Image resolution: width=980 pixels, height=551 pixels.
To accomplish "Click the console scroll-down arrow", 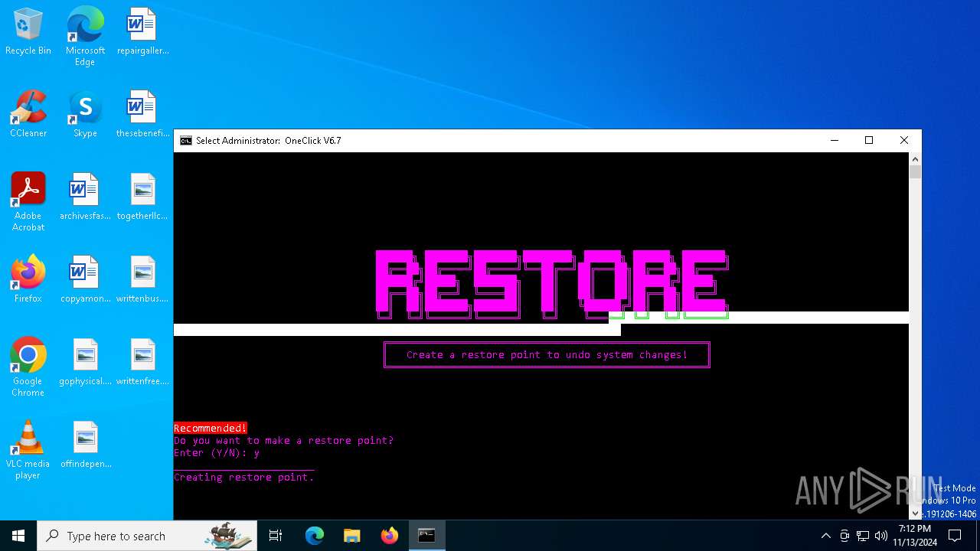I will tap(915, 514).
